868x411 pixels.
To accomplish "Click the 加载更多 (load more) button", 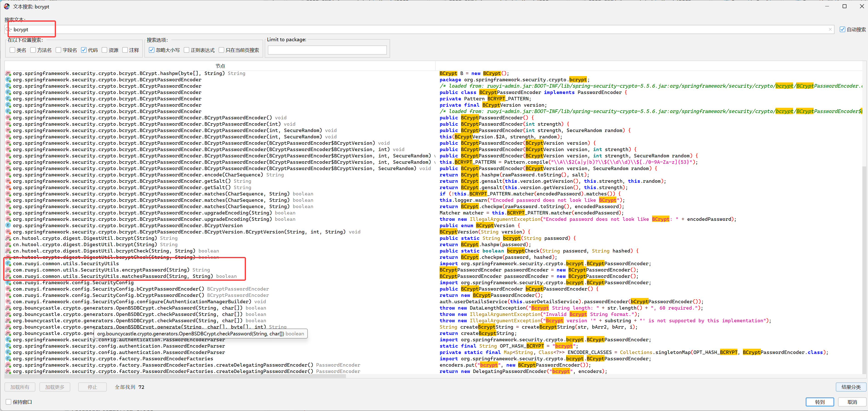I will pyautogui.click(x=55, y=387).
